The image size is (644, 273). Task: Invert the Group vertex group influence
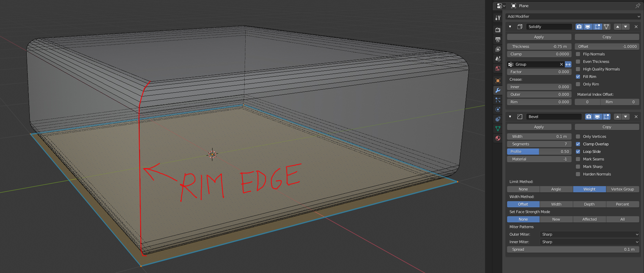tap(568, 64)
